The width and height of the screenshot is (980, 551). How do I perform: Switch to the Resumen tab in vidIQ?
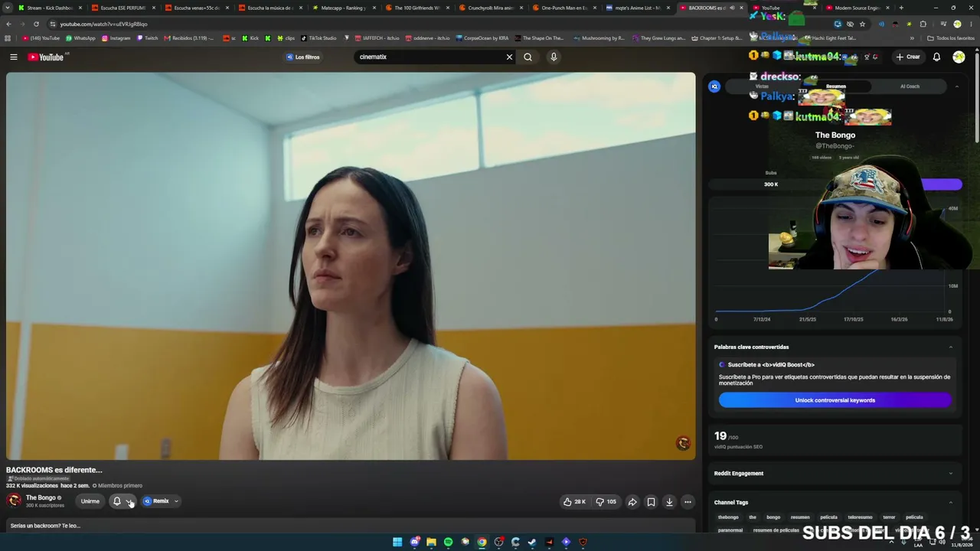pos(835,86)
